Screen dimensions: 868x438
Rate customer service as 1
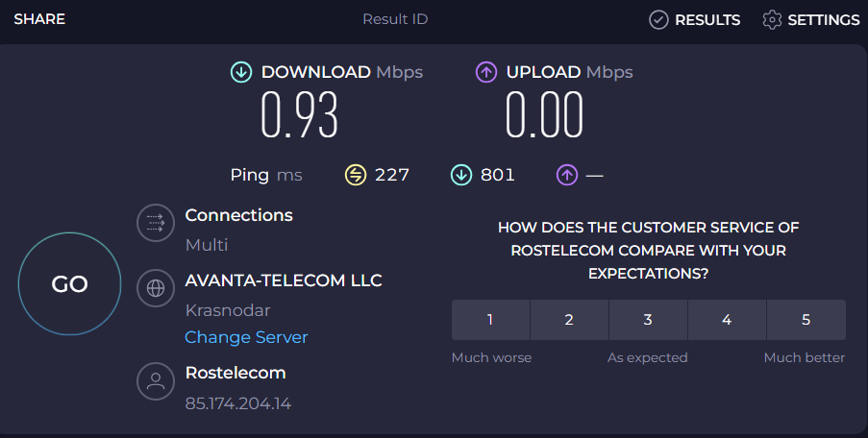[490, 320]
